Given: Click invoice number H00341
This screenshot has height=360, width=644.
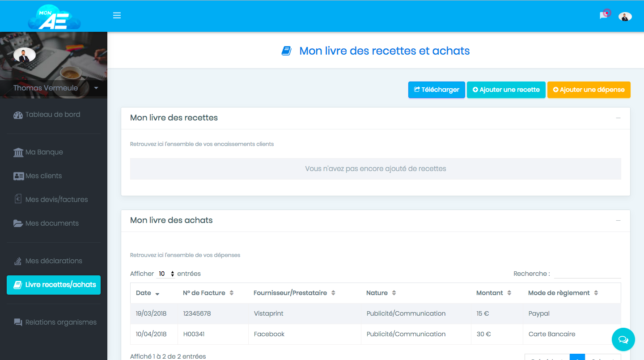Looking at the screenshot, I should point(213,334).
